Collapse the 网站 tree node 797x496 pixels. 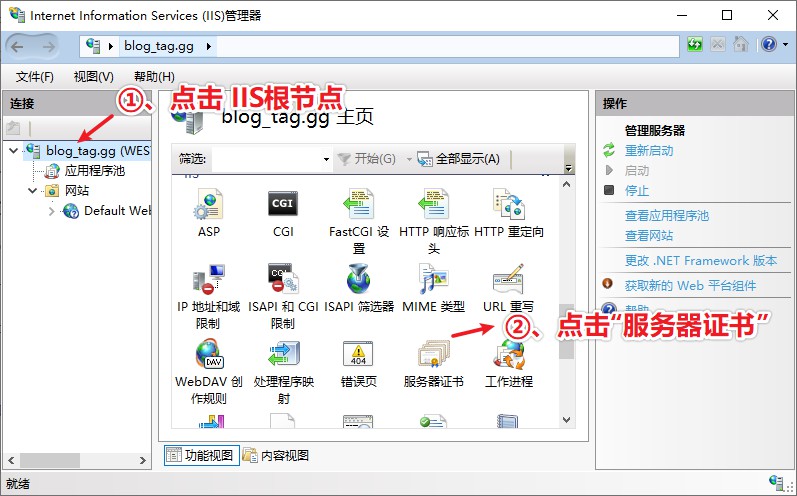[33, 191]
